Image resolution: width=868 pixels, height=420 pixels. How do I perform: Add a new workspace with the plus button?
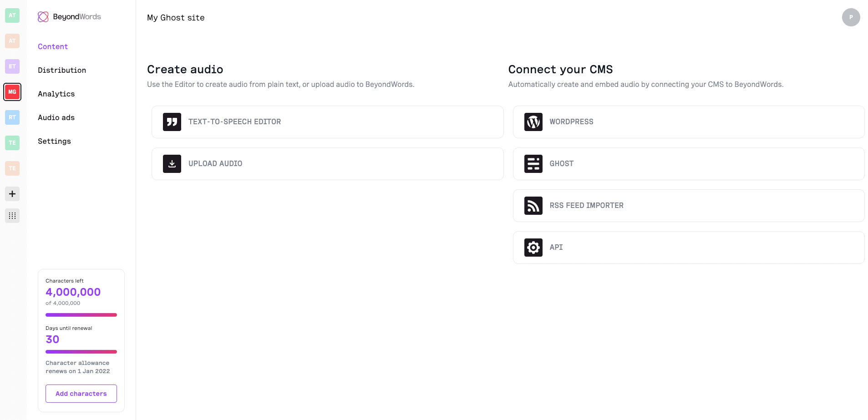[12, 194]
